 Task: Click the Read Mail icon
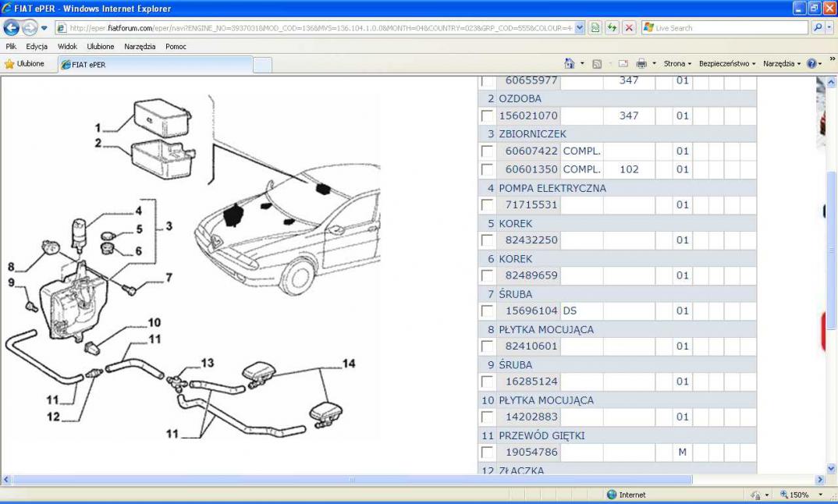click(623, 64)
